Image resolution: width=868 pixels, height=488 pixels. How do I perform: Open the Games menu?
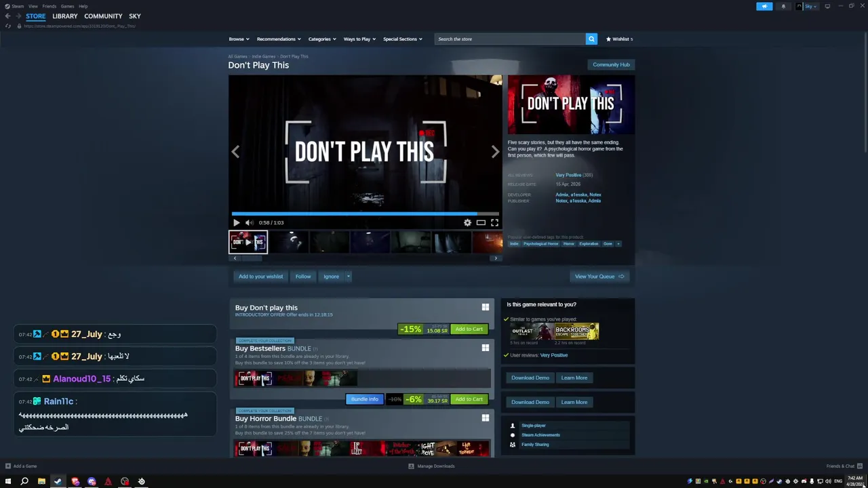tap(67, 6)
